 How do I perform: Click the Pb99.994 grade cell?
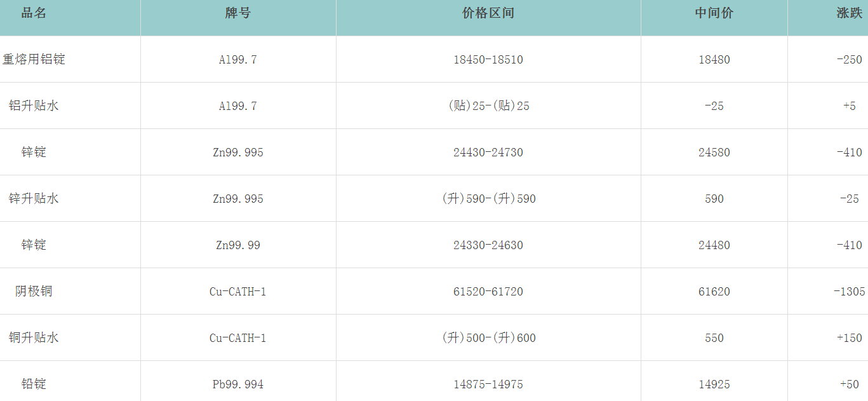pyautogui.click(x=238, y=384)
